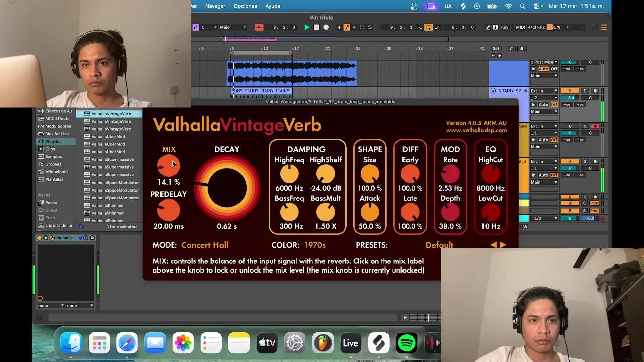The image size is (644, 362).
Task: Click the Shape Size knob
Action: (x=370, y=174)
